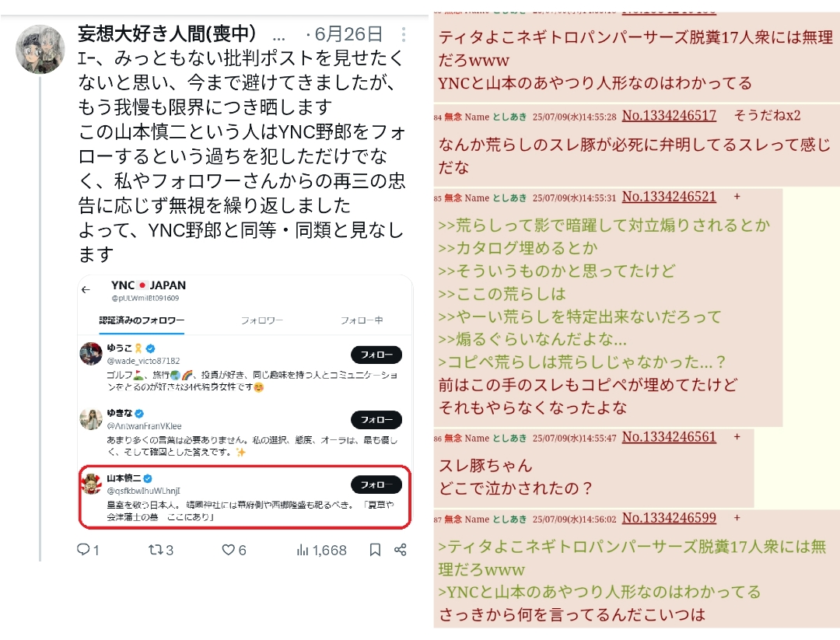Click the retweet arrows icon
The image size is (840, 640).
(156, 550)
